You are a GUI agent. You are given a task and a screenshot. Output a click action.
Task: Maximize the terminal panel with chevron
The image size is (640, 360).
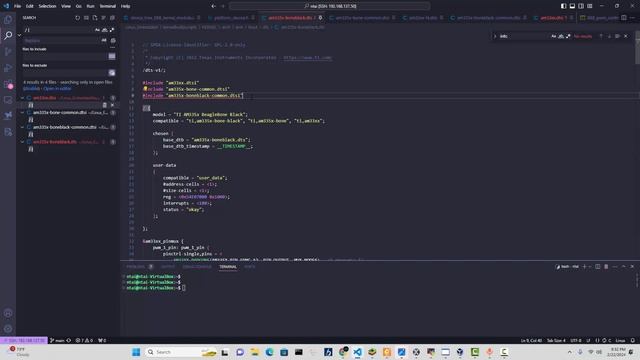click(x=623, y=267)
